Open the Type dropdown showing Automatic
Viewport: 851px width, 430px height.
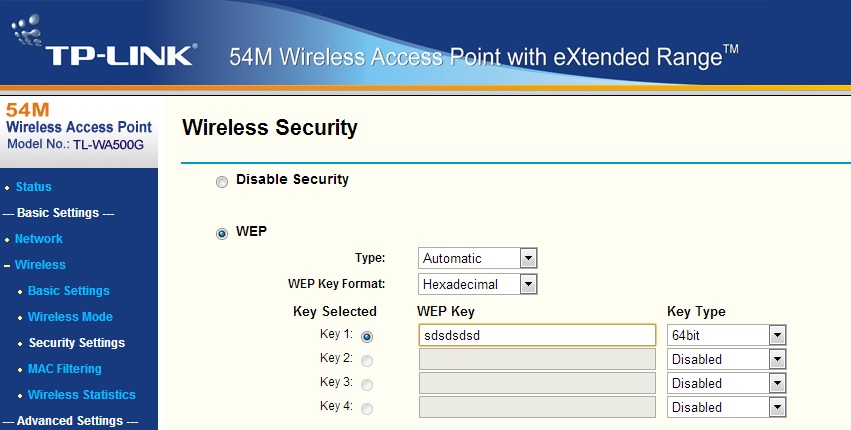coord(478,258)
